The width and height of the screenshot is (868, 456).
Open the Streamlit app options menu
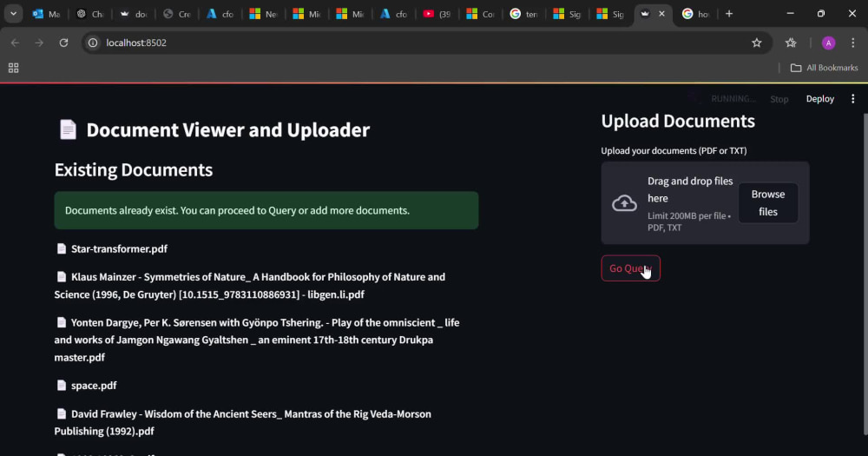coord(853,99)
